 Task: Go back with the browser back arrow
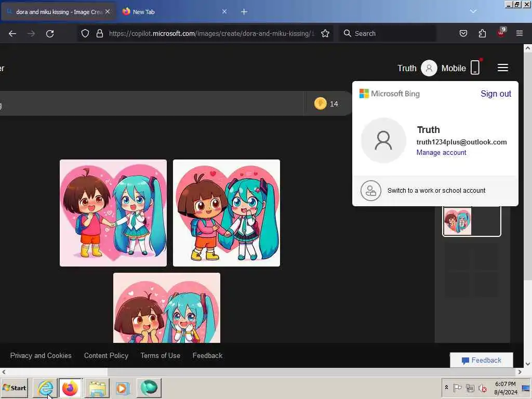tap(12, 34)
